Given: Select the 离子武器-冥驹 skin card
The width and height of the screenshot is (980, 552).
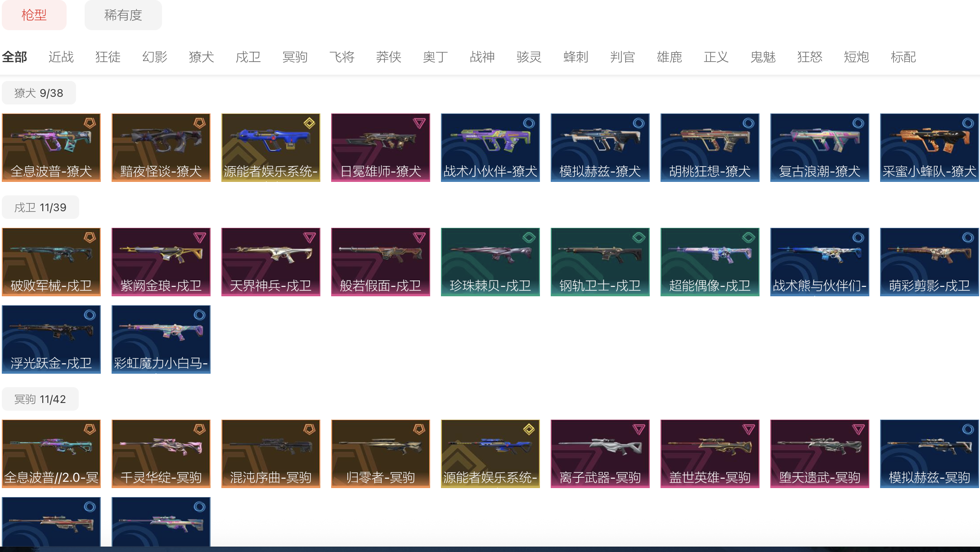Looking at the screenshot, I should pos(600,454).
